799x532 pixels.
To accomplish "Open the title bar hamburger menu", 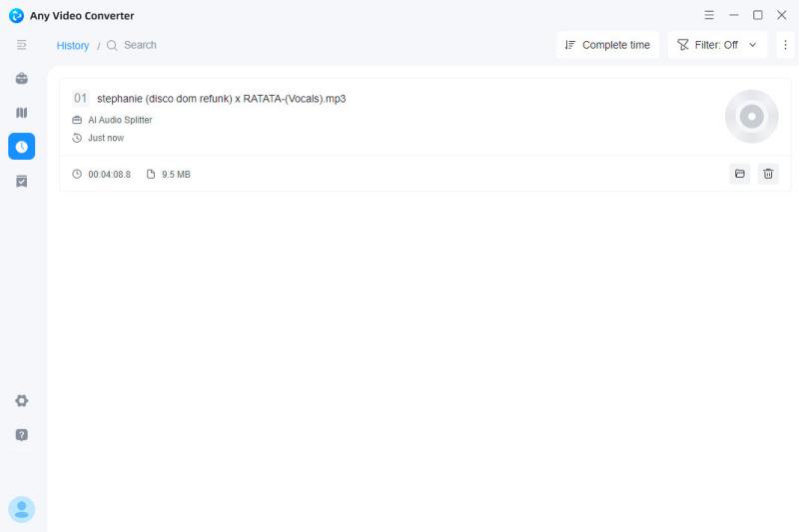I will point(709,15).
